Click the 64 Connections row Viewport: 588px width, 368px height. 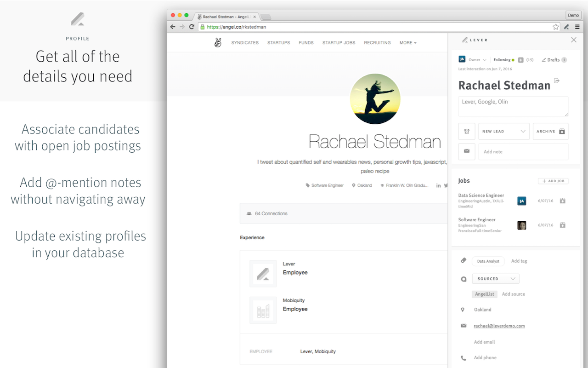click(344, 213)
